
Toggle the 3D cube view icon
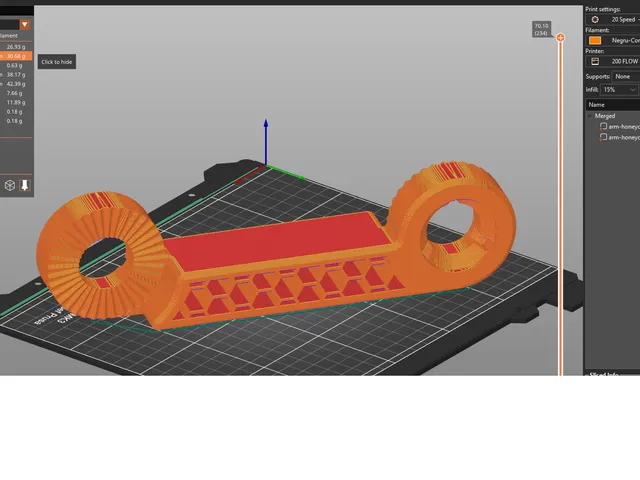tap(10, 186)
